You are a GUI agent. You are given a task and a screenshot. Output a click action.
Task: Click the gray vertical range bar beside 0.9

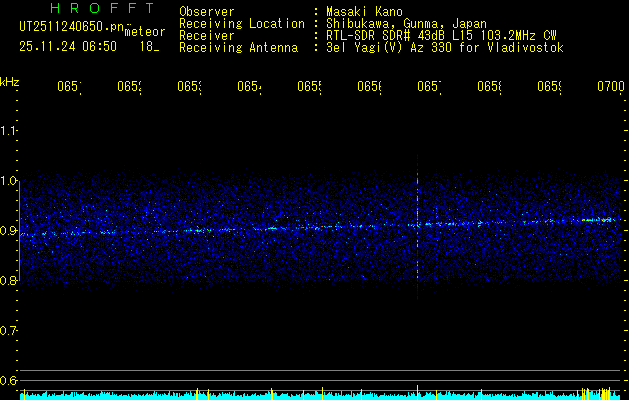tap(20, 231)
